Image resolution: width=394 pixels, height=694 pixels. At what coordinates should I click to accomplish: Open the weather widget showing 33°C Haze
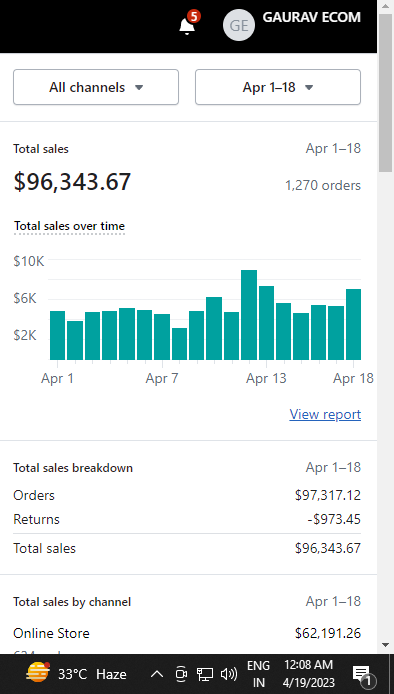click(76, 674)
